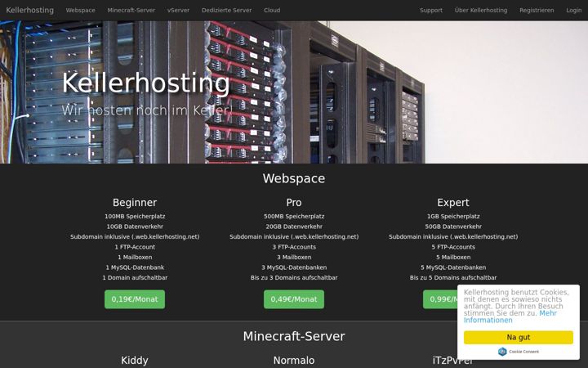Click 'Bis zu 5 Domains aufschaltbar' text
This screenshot has height=368, width=588.
coord(453,277)
